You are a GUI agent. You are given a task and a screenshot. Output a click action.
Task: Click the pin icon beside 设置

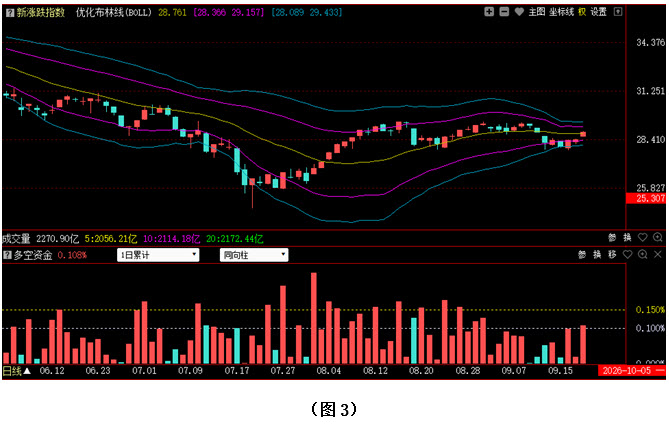click(617, 12)
